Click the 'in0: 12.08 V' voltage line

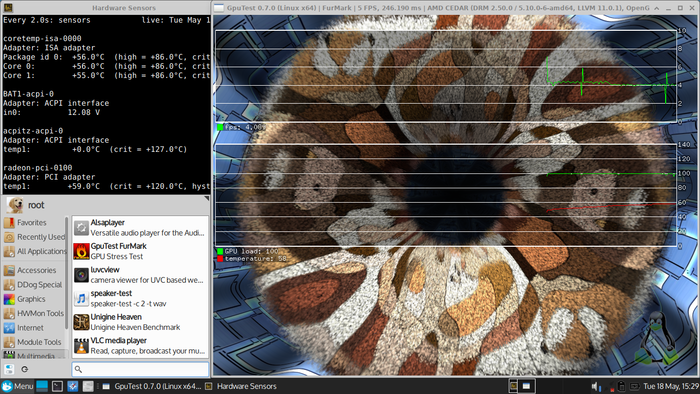tap(51, 112)
